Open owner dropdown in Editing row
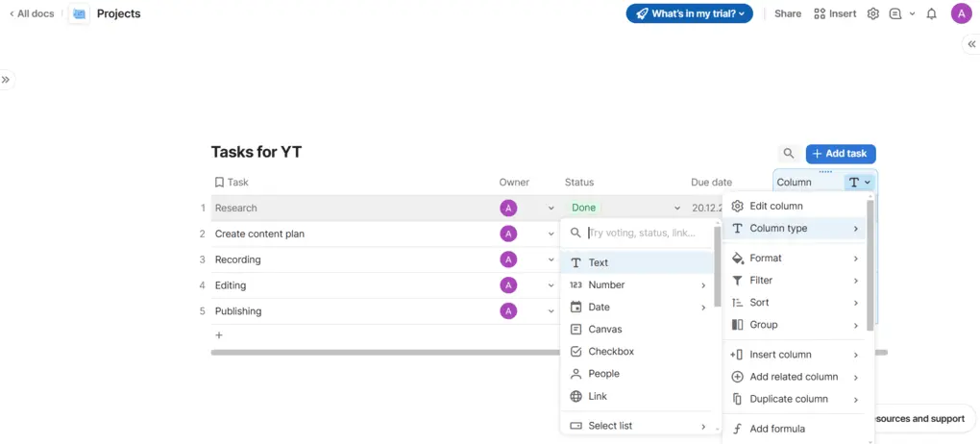Viewport: 980px width, 444px height. (x=551, y=285)
